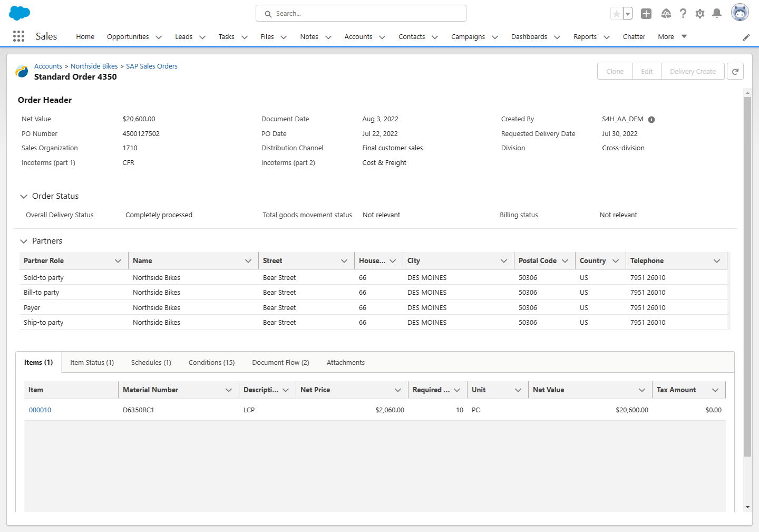Expand the Accounts tab dropdown chevron

(382, 37)
